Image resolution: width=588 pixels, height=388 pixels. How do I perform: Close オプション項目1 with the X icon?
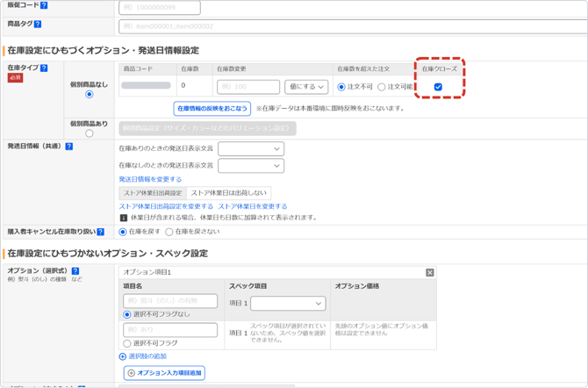pos(430,273)
